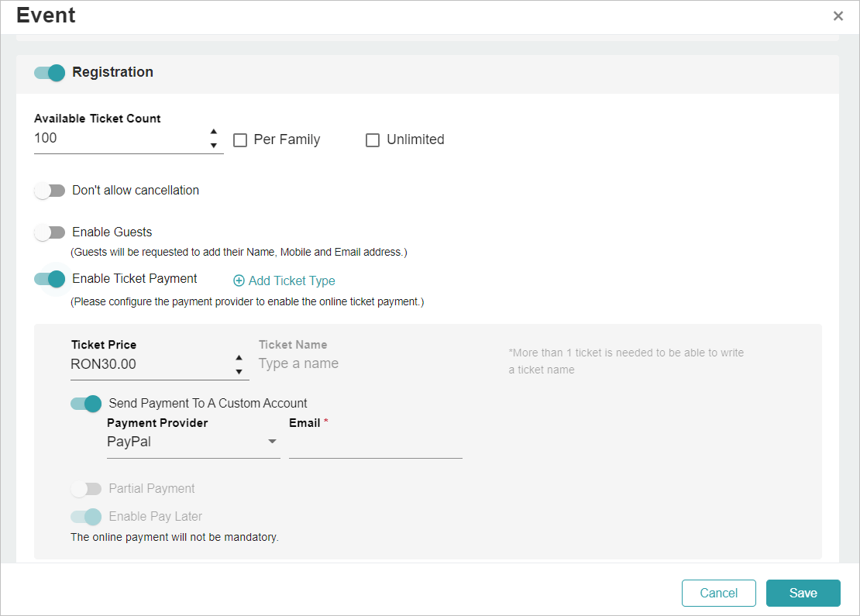Click the guests Name, Mobile and Email note
This screenshot has width=860, height=616.
pos(239,253)
